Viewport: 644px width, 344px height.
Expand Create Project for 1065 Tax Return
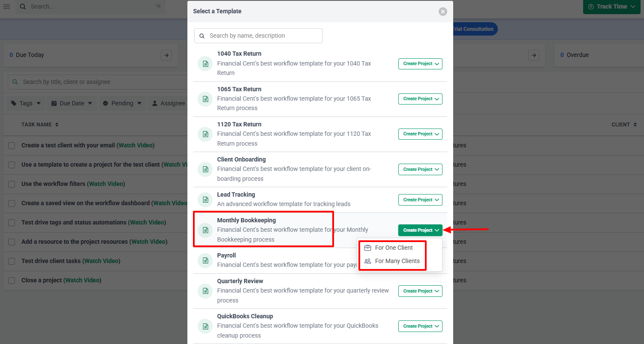point(420,99)
